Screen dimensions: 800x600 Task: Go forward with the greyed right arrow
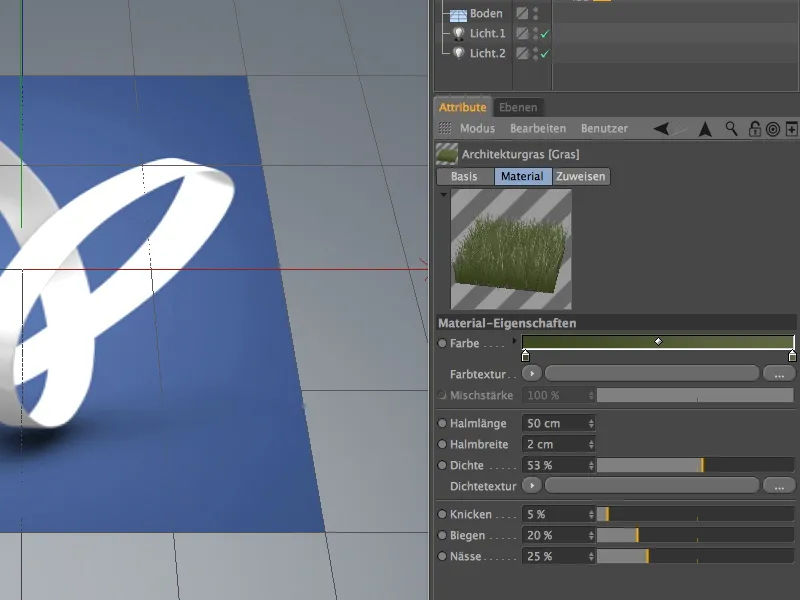(x=679, y=129)
